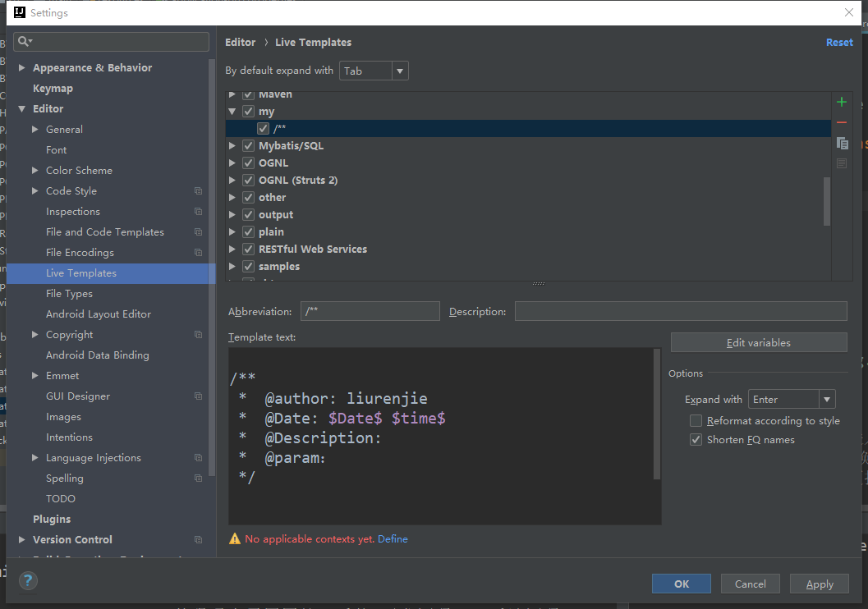The height and width of the screenshot is (609, 868).
Task: Expand the Mybatis/SQL template group
Action: click(x=232, y=146)
